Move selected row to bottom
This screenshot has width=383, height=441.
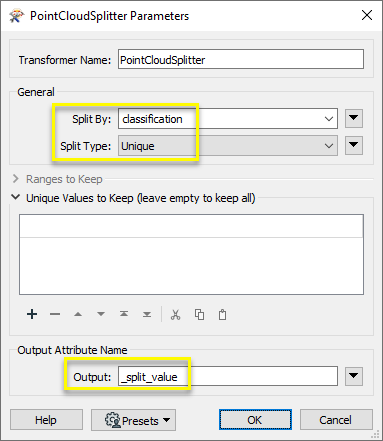147,314
